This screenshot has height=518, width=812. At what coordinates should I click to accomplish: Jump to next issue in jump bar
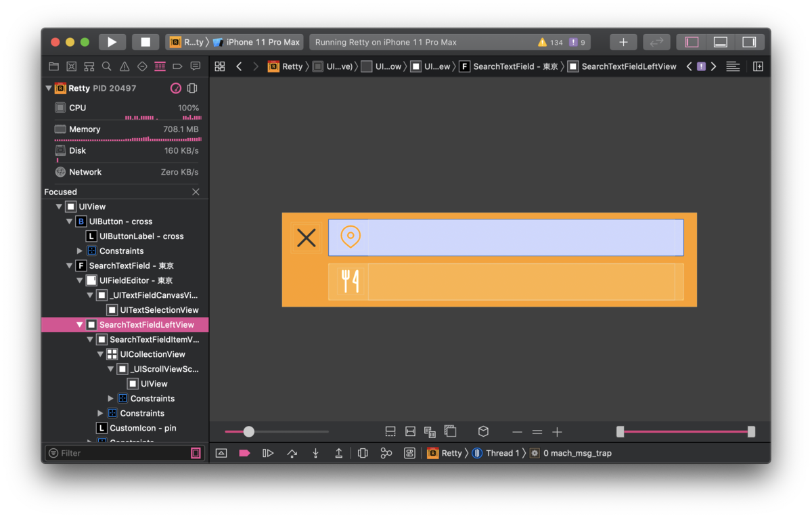pyautogui.click(x=714, y=66)
